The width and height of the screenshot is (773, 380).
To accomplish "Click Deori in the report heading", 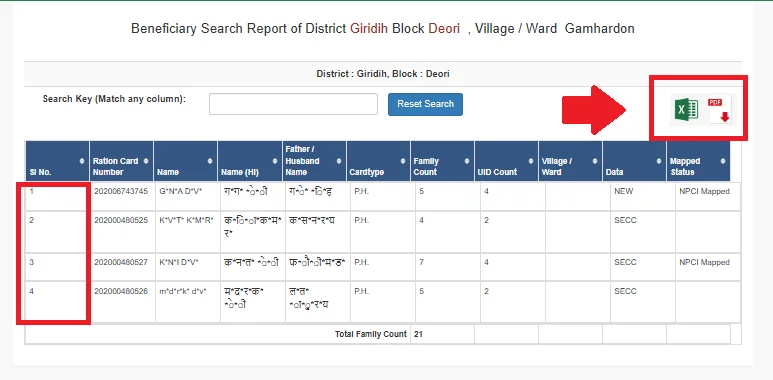I will pyautogui.click(x=444, y=29).
